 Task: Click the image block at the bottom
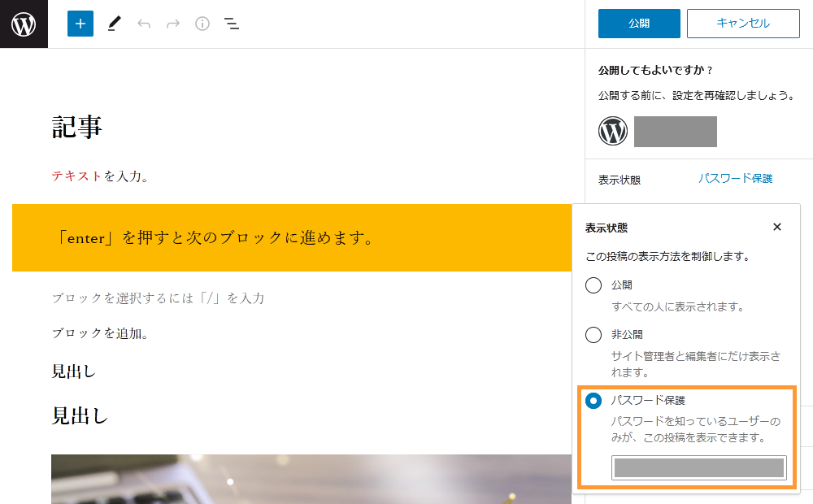309,480
